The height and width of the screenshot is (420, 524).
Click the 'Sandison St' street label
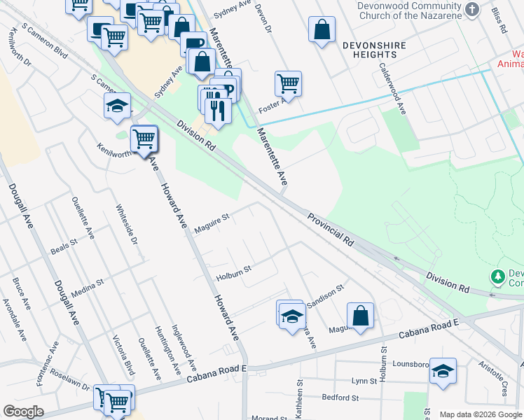point(326,297)
